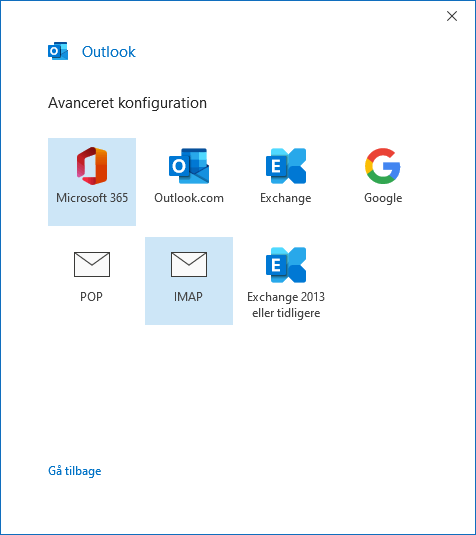This screenshot has height=535, width=476.
Task: Choose the Outlook.com account option
Action: [x=189, y=182]
